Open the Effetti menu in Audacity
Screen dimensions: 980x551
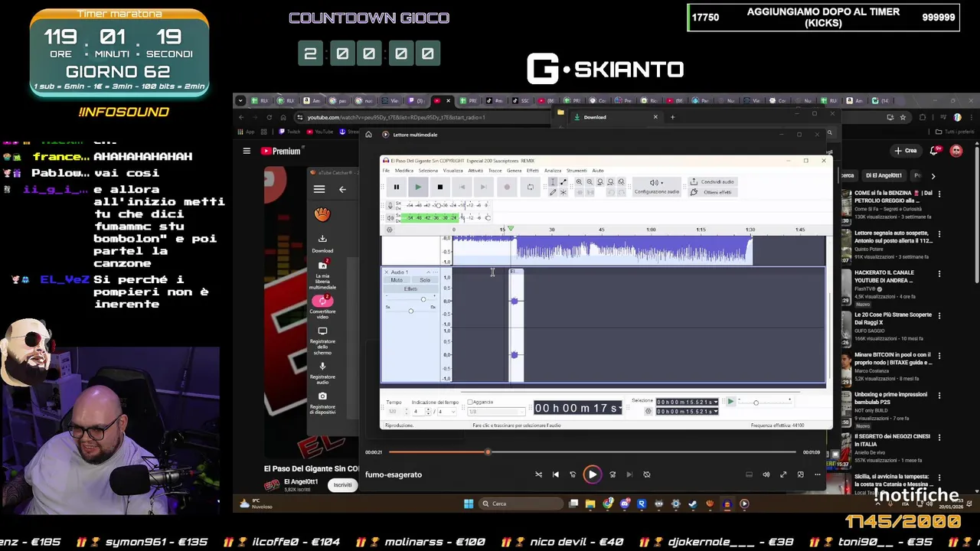click(533, 171)
